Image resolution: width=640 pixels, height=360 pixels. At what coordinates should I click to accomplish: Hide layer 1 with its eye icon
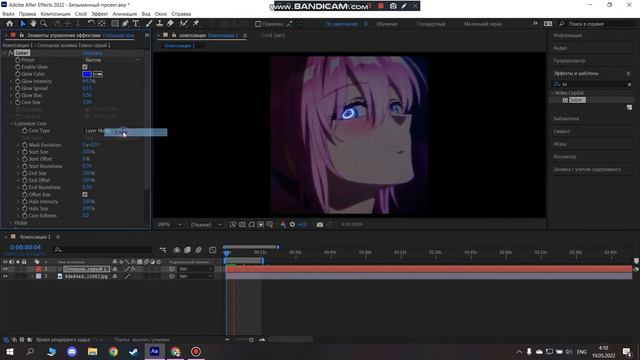[x=5, y=269]
